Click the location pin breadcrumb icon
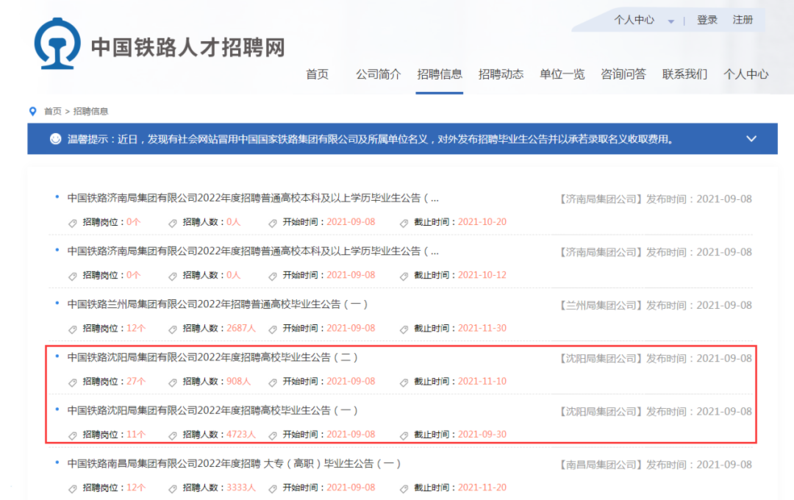 pos(33,111)
